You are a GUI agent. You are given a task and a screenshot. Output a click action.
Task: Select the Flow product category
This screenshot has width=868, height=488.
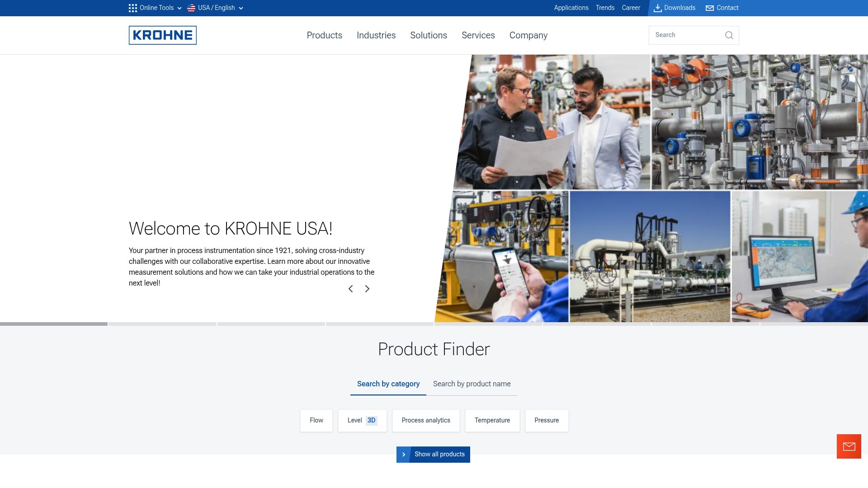[x=316, y=420]
